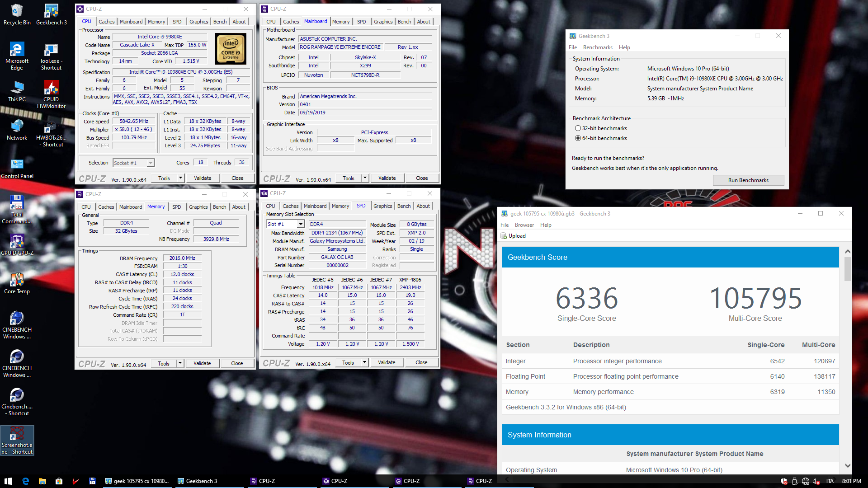
Task: Open Control Panel desktop icon
Action: (x=17, y=168)
